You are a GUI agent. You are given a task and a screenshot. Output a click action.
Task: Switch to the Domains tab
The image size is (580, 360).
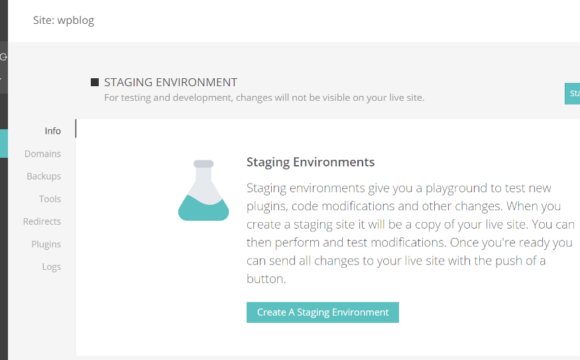pos(43,154)
